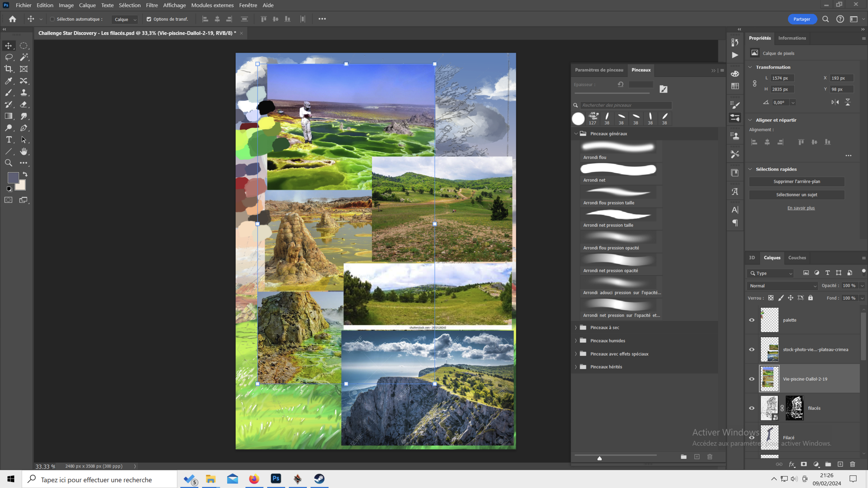Select the Hand tool
Image resolution: width=868 pixels, height=488 pixels.
pos(24,151)
